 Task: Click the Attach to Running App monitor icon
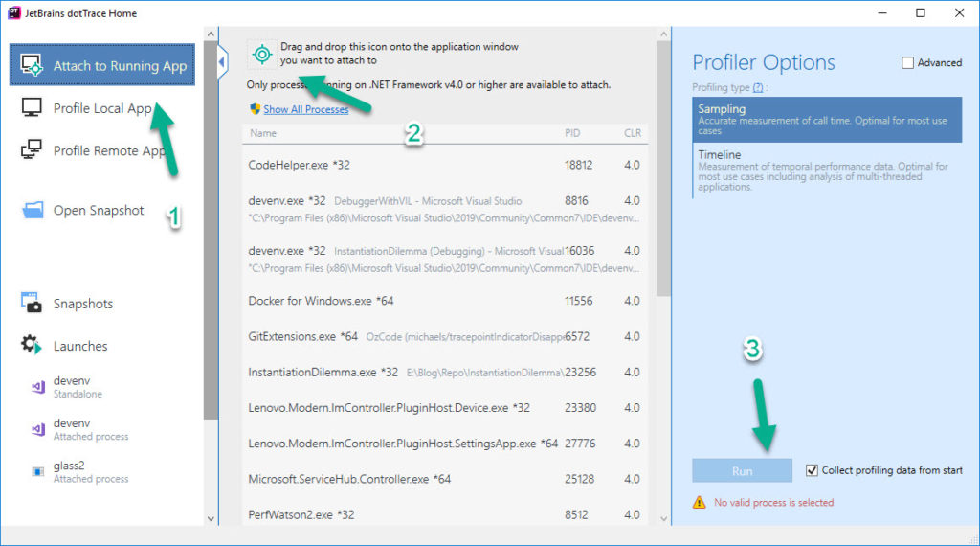[32, 64]
